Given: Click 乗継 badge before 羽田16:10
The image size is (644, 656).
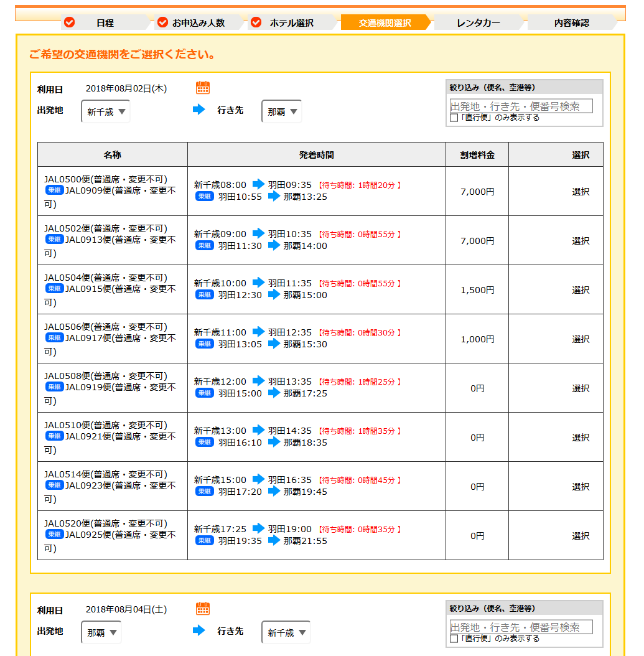Looking at the screenshot, I should pos(205,443).
